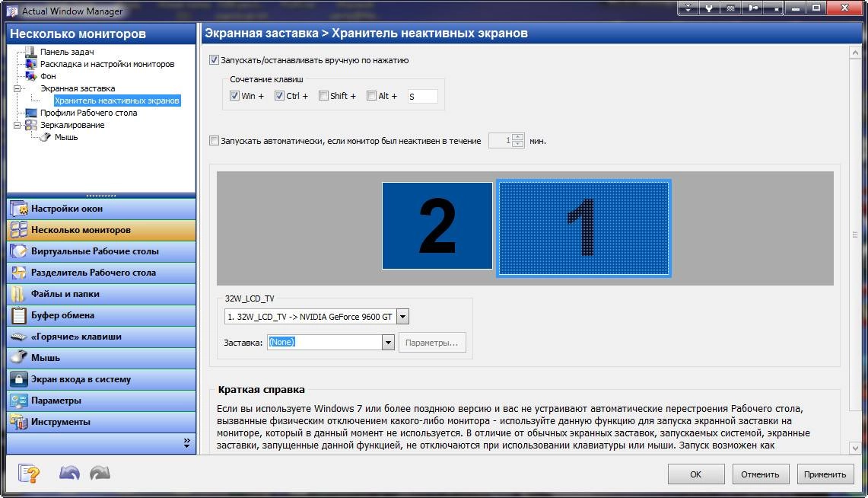The width and height of the screenshot is (868, 498).
Task: Click the hotkey field containing S
Action: click(422, 97)
